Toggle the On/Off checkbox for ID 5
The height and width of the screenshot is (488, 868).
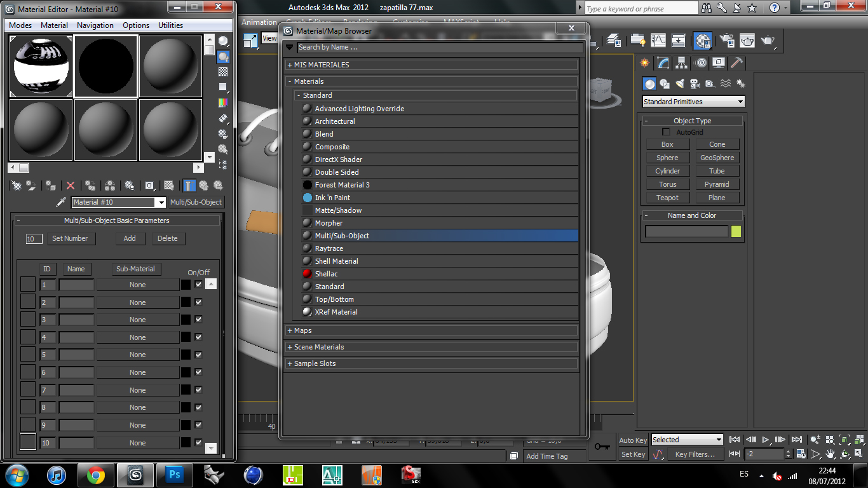click(x=198, y=355)
